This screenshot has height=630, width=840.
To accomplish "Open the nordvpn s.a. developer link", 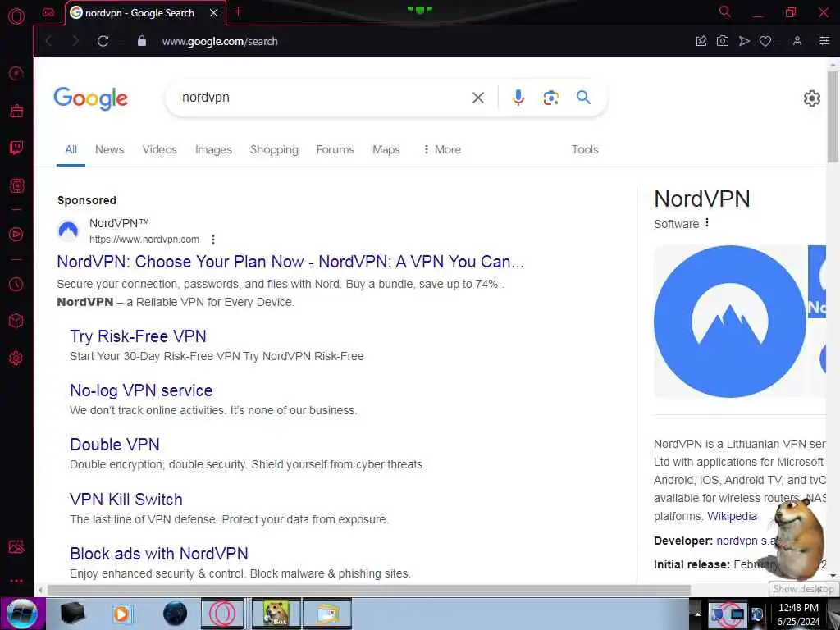I will tap(746, 541).
